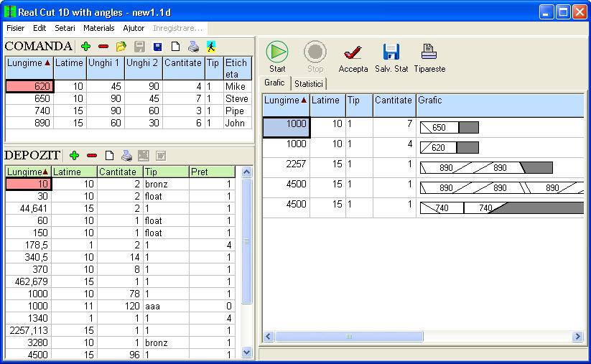Screen dimensions: 591x364
Task: Click the DEPOZIT green plus icon
Action: click(74, 155)
